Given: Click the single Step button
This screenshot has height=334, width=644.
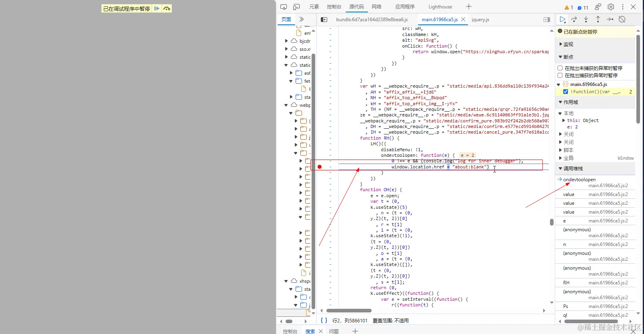Looking at the screenshot, I should pyautogui.click(x=610, y=19).
